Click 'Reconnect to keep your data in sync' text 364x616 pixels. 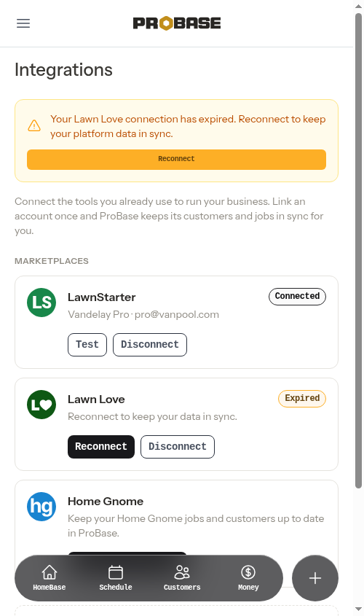pyautogui.click(x=152, y=416)
